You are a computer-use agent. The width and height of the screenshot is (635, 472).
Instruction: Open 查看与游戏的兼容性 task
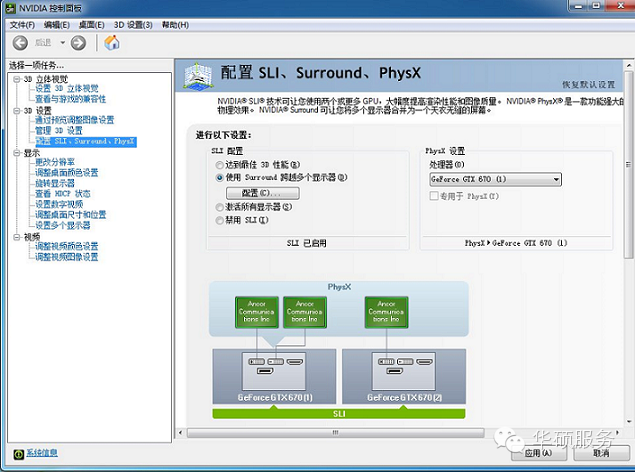point(70,99)
